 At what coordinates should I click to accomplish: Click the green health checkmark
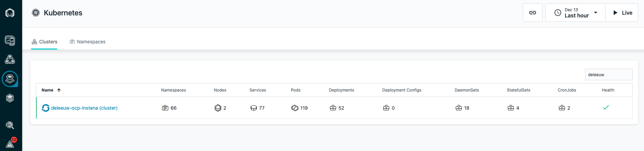coord(606,107)
